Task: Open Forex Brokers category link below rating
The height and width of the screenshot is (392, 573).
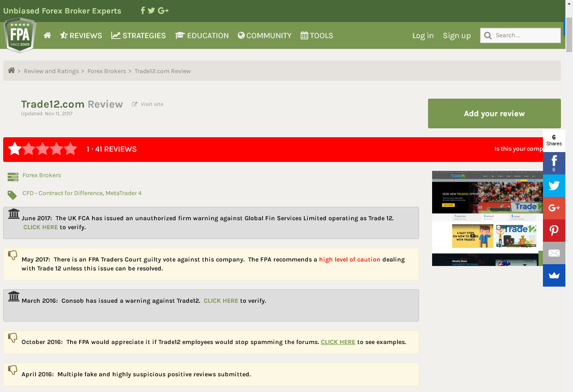Action: 42,175
